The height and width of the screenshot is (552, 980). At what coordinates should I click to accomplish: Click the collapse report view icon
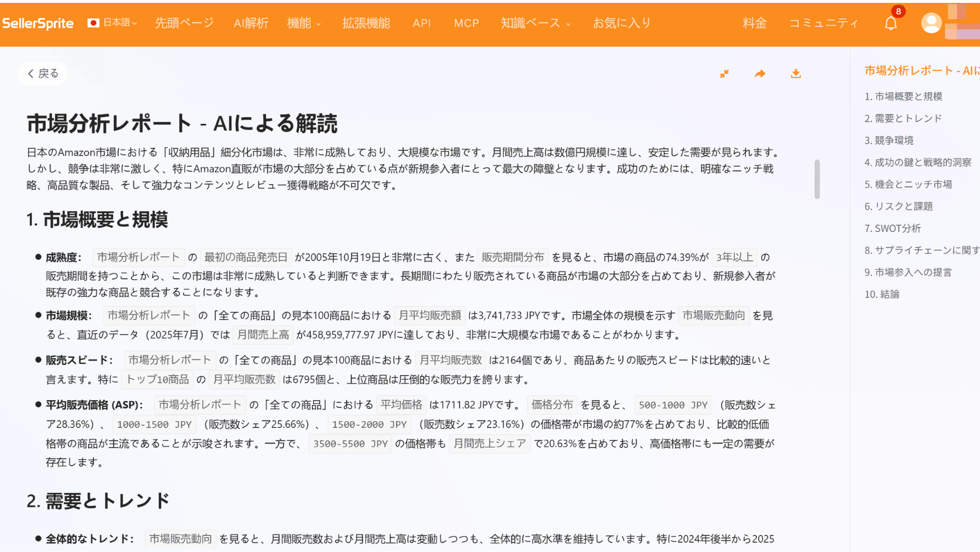tap(724, 73)
